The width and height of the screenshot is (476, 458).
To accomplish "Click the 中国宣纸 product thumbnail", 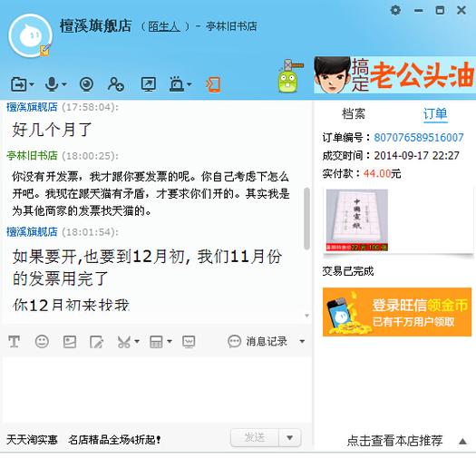I will click(x=357, y=220).
